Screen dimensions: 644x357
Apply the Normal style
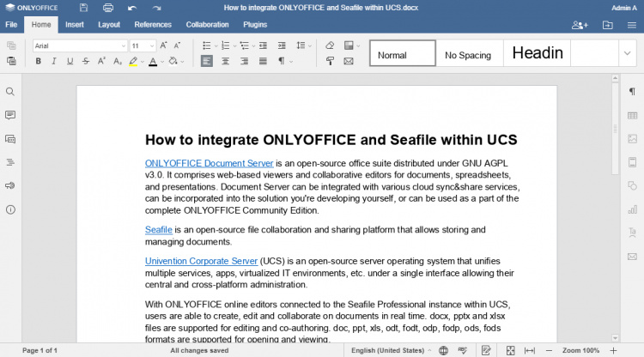[403, 53]
